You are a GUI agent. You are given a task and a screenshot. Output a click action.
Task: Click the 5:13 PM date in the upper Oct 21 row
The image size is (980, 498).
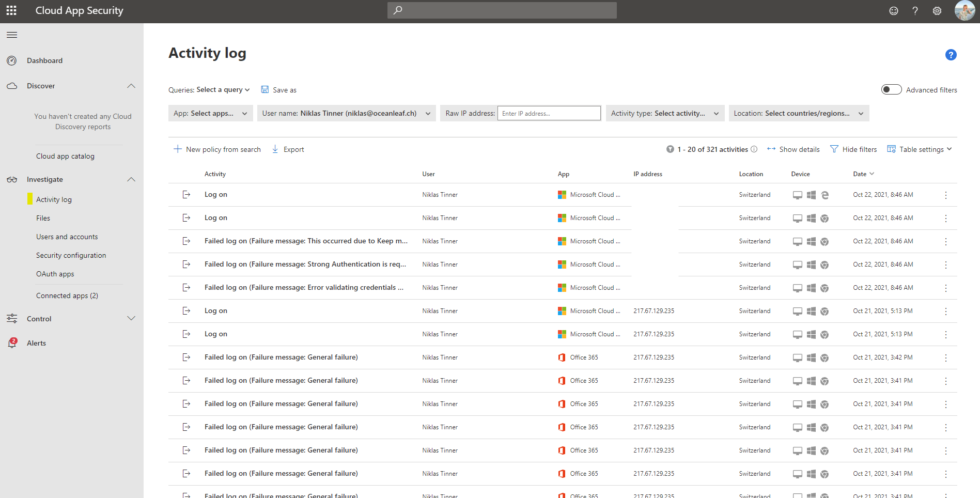(x=882, y=311)
